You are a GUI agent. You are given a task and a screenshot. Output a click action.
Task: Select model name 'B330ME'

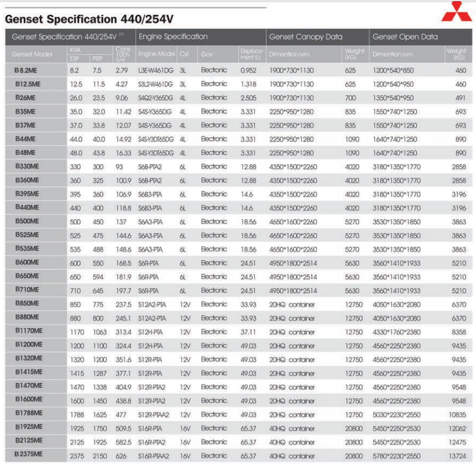[27, 166]
